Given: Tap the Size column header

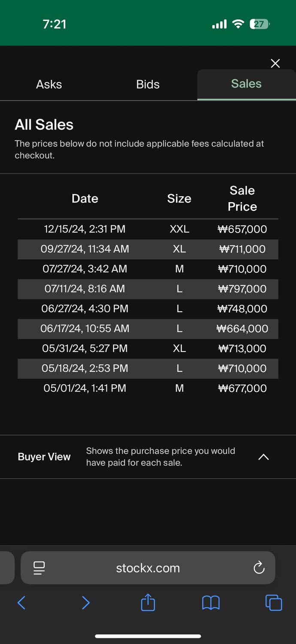Looking at the screenshot, I should point(179,198).
